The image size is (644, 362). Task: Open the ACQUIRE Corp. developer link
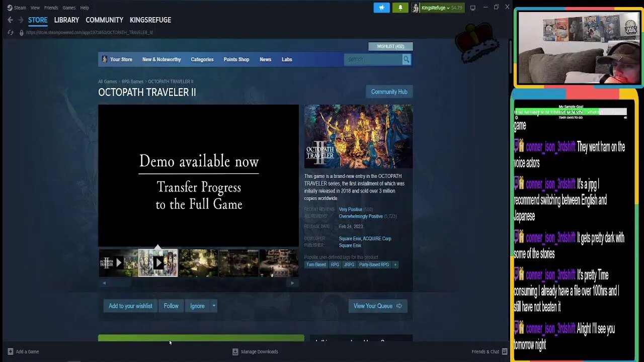click(377, 238)
